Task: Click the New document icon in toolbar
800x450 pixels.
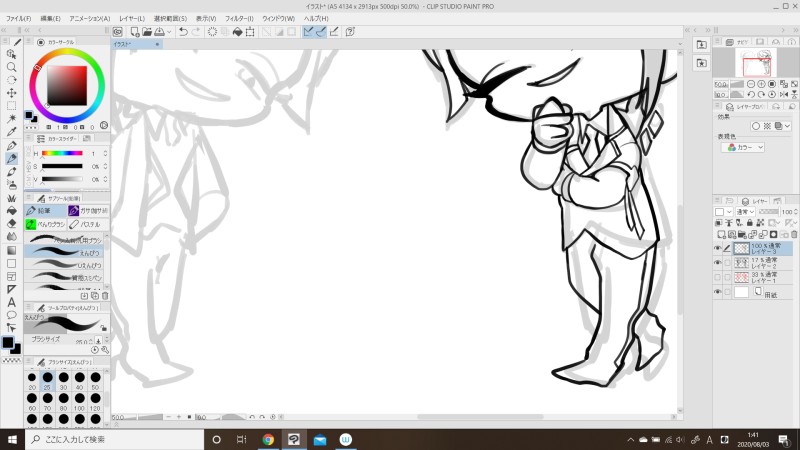Action: (135, 32)
